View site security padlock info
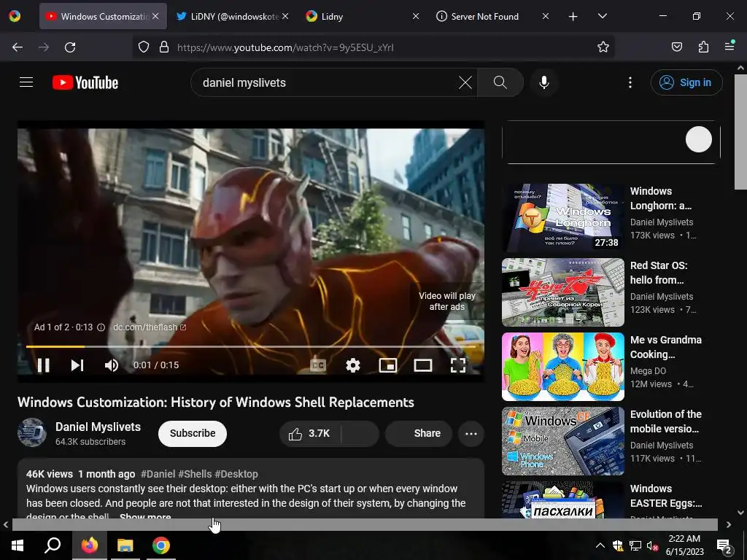Screen dimensions: 747x560 164,47
